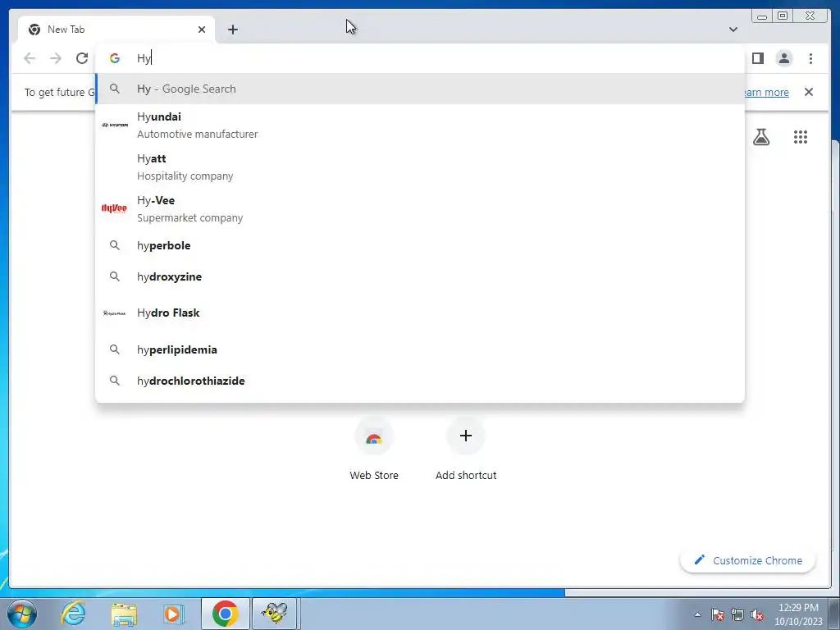
Task: Open the Web Store shortcut
Action: coord(374,450)
